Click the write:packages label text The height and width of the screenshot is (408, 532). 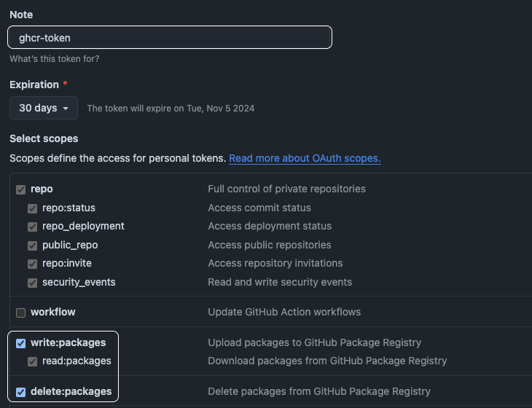coord(68,342)
